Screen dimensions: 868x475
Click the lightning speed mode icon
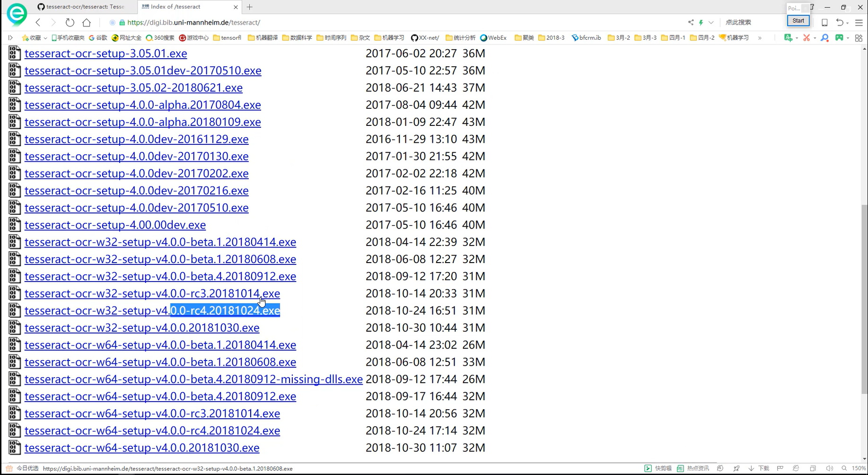(x=701, y=22)
